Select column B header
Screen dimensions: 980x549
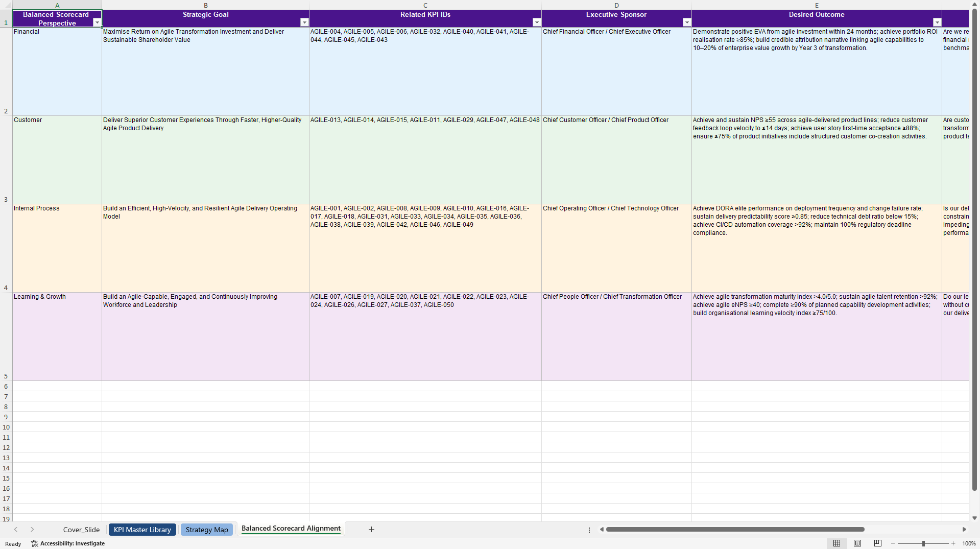[x=206, y=5]
